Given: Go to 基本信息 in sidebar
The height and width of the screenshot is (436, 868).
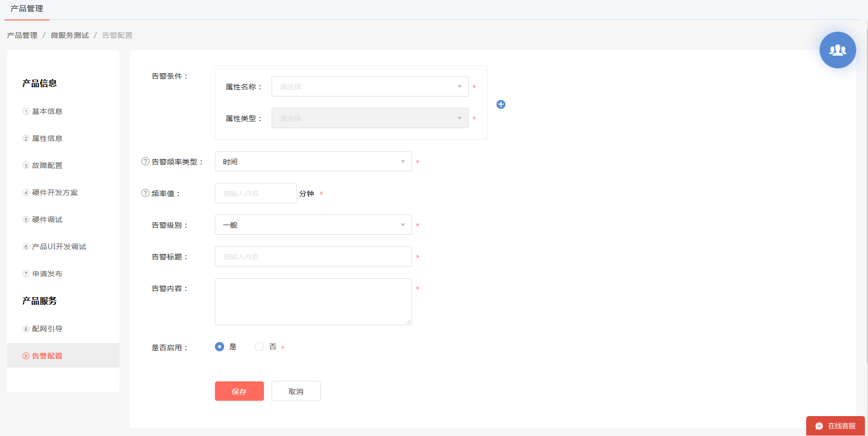Looking at the screenshot, I should [47, 111].
